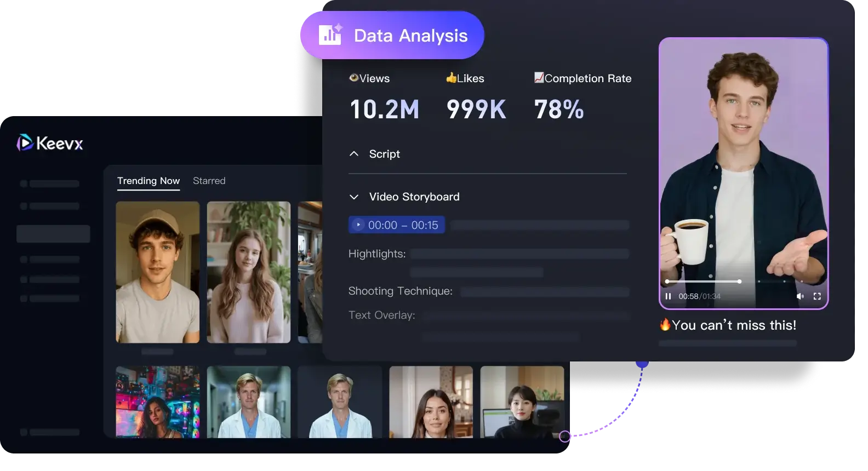Mute the video with speaker icon
The height and width of the screenshot is (471, 868).
[x=800, y=296]
